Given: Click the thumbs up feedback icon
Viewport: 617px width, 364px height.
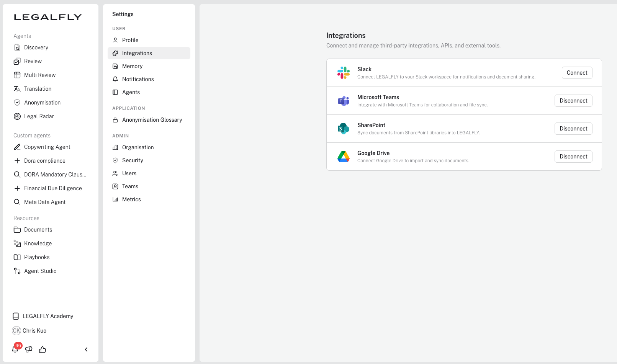Looking at the screenshot, I should pos(43,349).
